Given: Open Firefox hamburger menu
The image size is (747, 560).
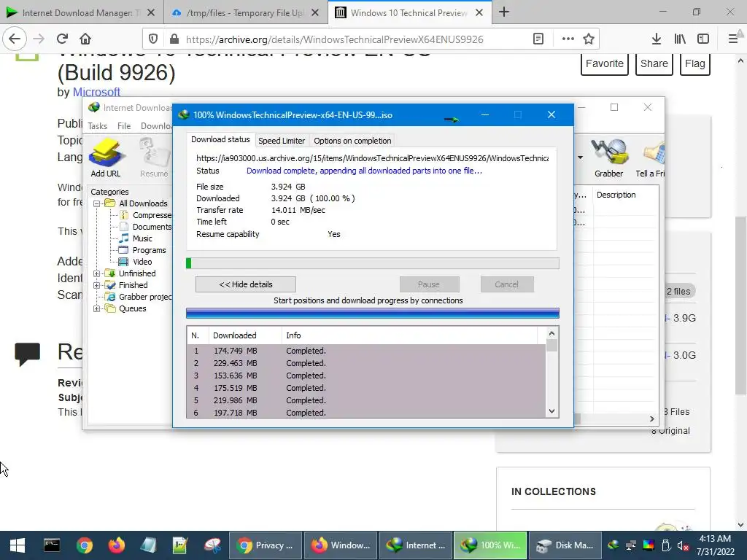Looking at the screenshot, I should [734, 39].
